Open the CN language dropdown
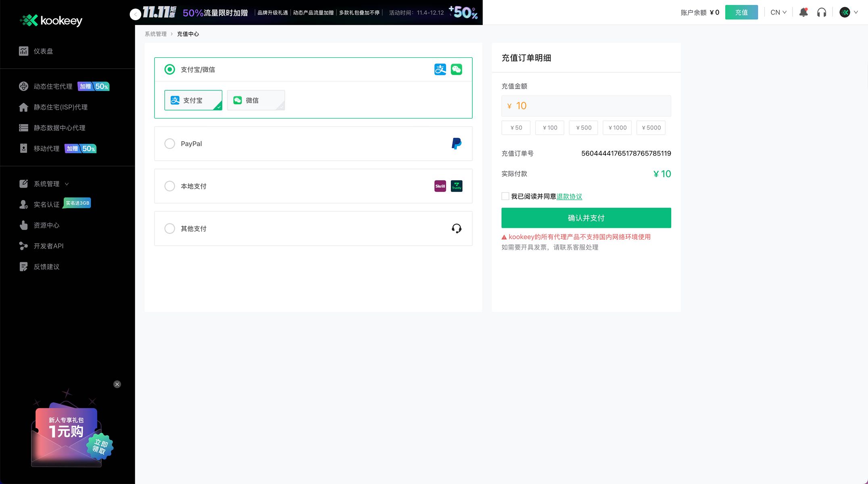Image resolution: width=868 pixels, height=484 pixels. click(778, 13)
